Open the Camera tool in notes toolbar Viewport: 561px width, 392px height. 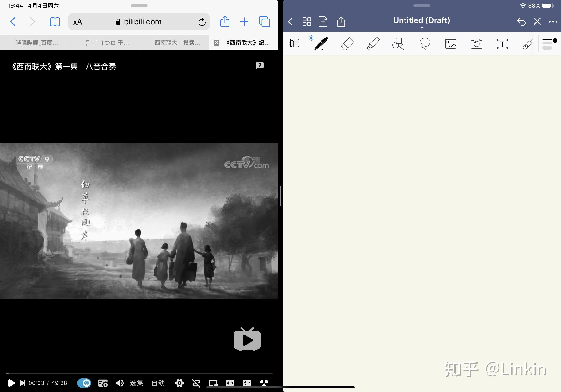pyautogui.click(x=476, y=44)
